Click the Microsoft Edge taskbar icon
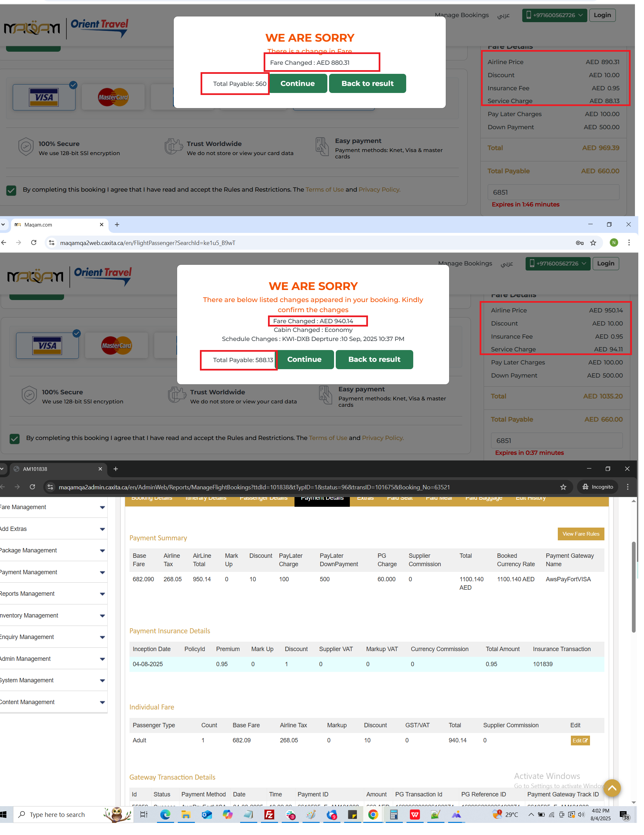Image resolution: width=644 pixels, height=835 pixels. [x=165, y=815]
